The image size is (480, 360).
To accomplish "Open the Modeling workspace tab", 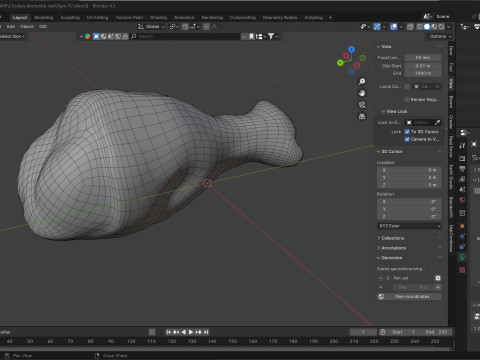I will tap(44, 18).
